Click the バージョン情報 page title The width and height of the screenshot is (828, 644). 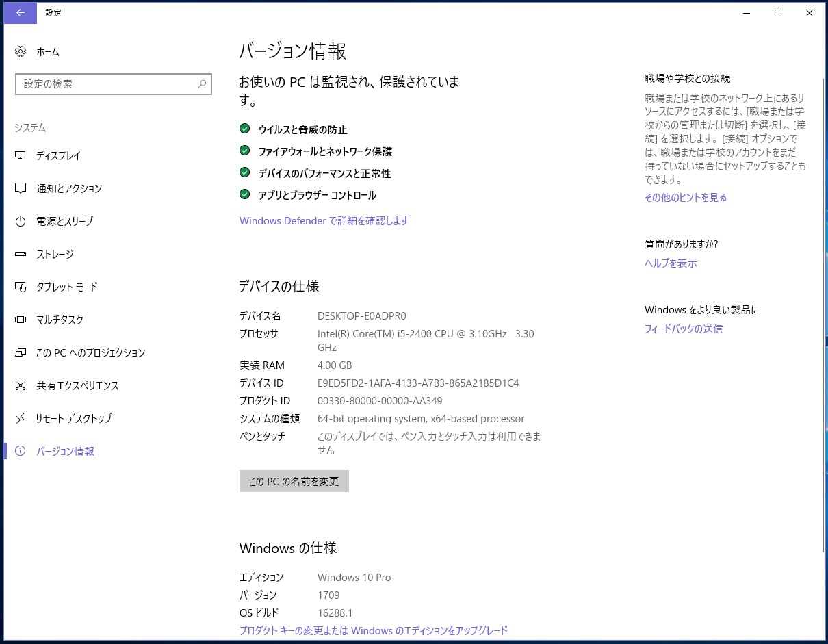pos(293,51)
